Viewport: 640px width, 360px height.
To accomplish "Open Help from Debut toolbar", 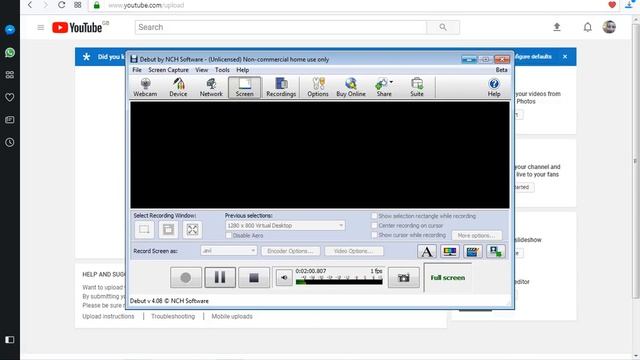I will (494, 87).
